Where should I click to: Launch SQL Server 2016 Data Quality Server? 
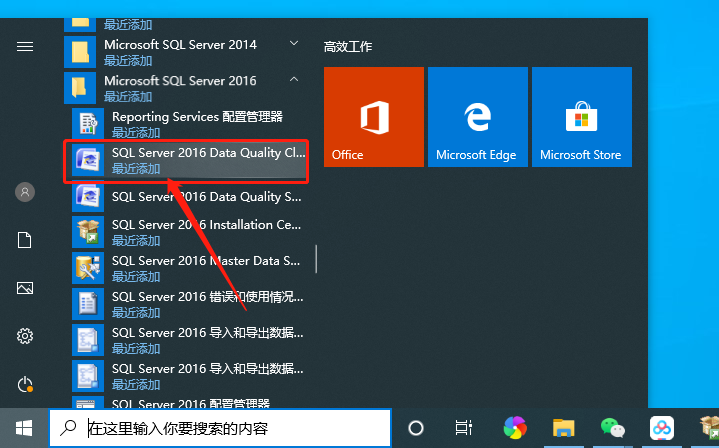pos(189,196)
